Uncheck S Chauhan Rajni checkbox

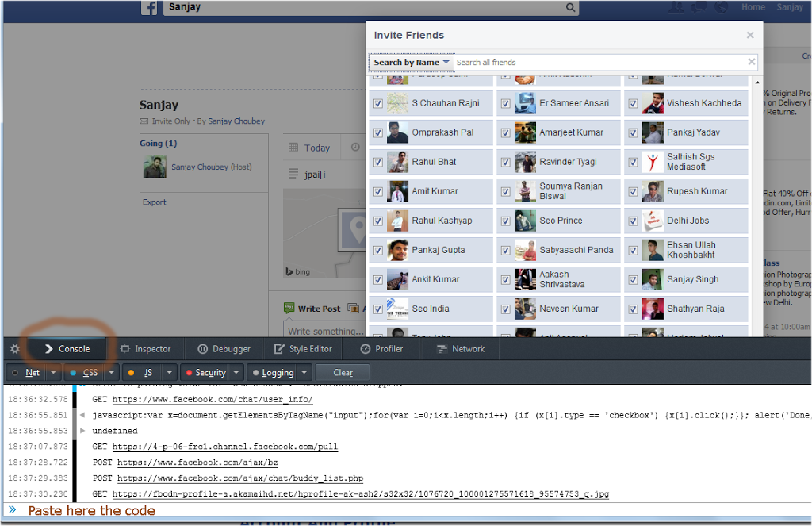378,104
